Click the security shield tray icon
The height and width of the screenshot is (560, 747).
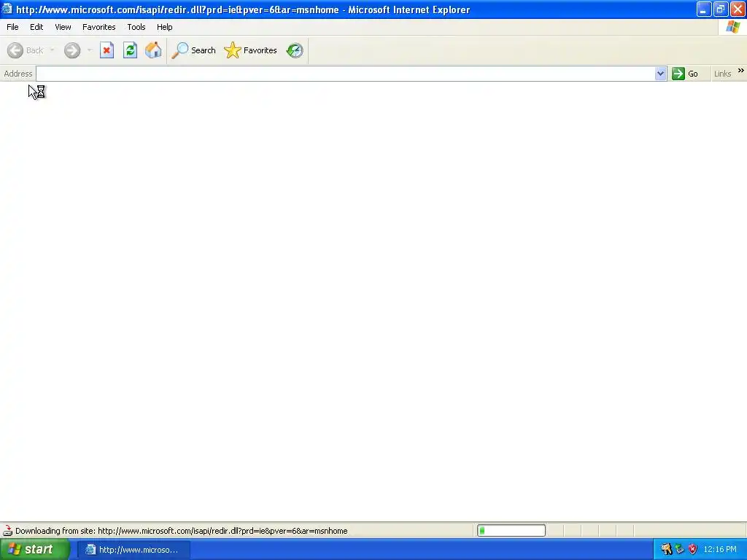pyautogui.click(x=693, y=549)
